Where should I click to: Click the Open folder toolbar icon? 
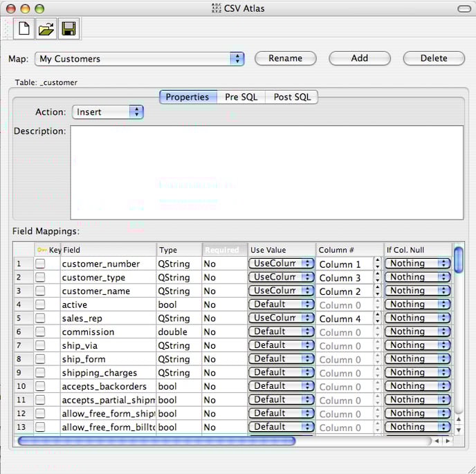pos(46,29)
